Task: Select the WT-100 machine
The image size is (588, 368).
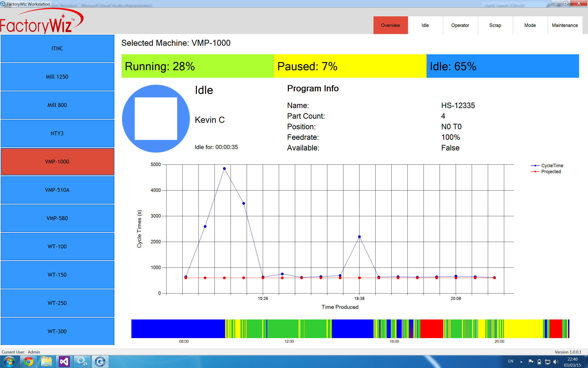Action: point(57,246)
